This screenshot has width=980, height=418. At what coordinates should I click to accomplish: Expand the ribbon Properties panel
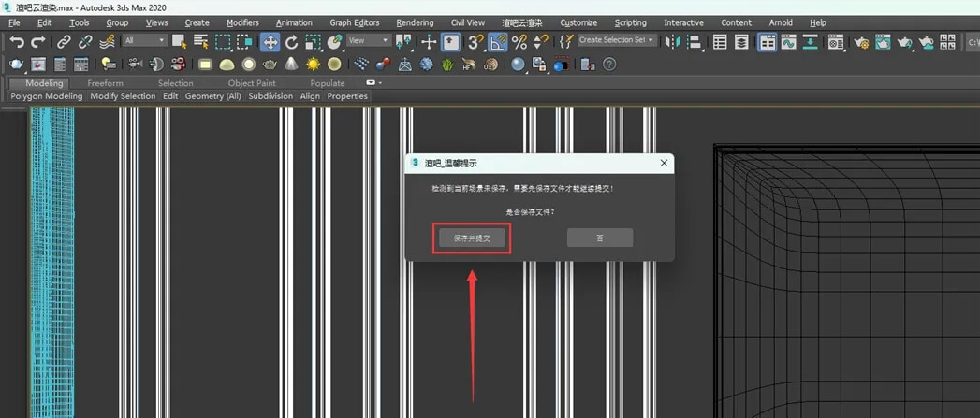(347, 96)
